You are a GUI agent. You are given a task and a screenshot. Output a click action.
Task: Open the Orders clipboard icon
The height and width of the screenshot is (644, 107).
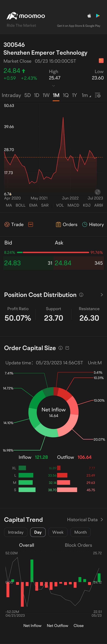58,225
